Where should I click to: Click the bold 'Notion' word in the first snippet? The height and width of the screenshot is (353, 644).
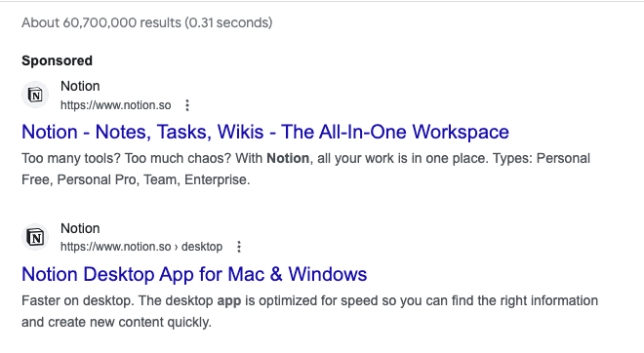click(288, 158)
